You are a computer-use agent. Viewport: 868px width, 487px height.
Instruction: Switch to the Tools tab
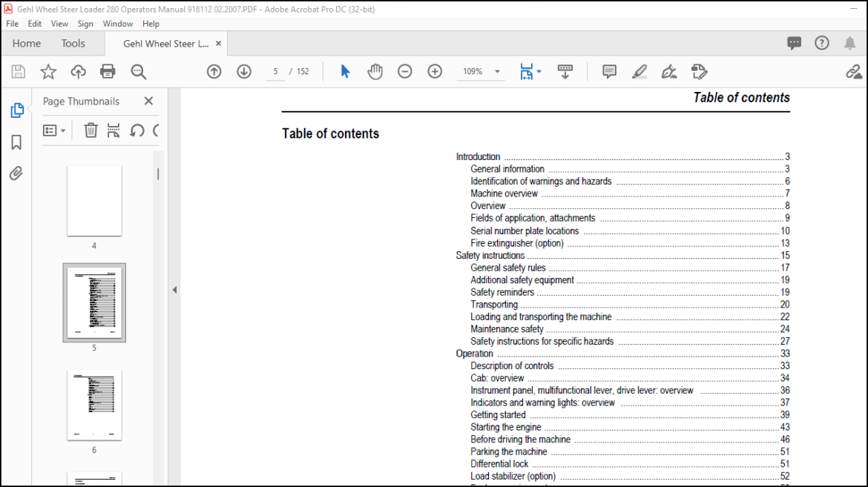click(x=73, y=43)
